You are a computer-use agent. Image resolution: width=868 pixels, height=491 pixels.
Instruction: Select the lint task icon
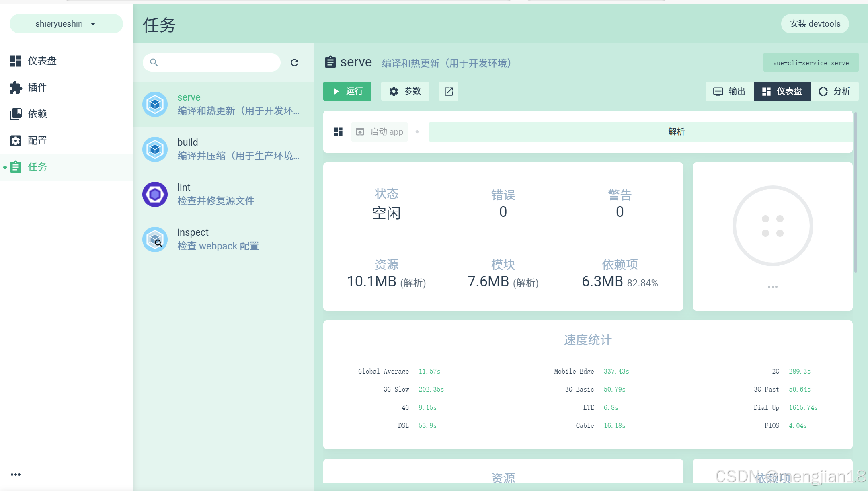pyautogui.click(x=155, y=195)
